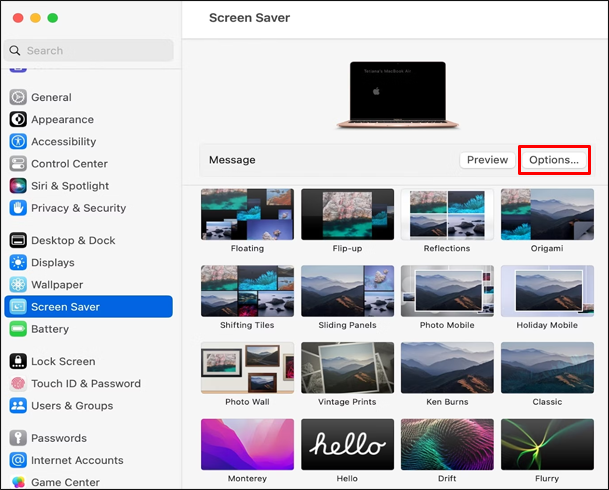Select the Floating screen saver thumbnail
Viewport: 609px width, 490px height.
click(247, 214)
